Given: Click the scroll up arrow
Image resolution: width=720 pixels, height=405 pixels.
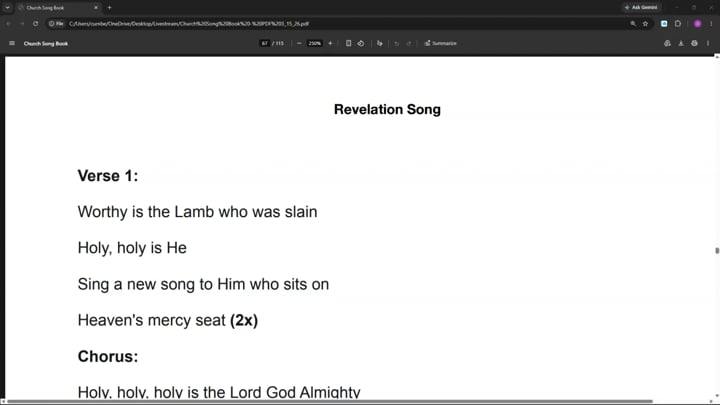Looking at the screenshot, I should pyautogui.click(x=717, y=56).
